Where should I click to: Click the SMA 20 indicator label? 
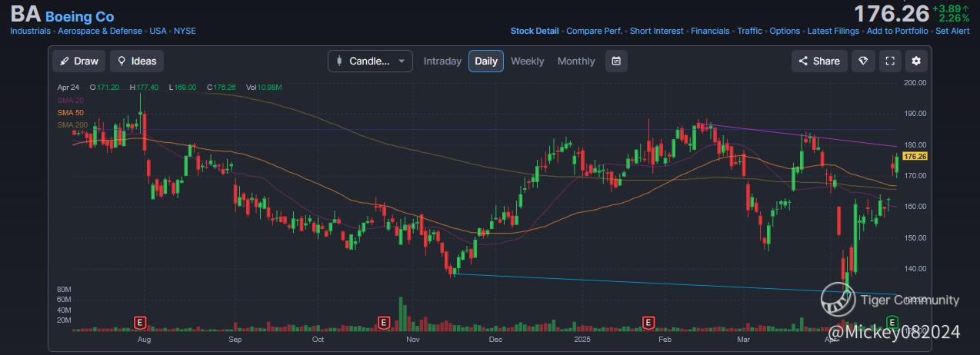point(70,101)
